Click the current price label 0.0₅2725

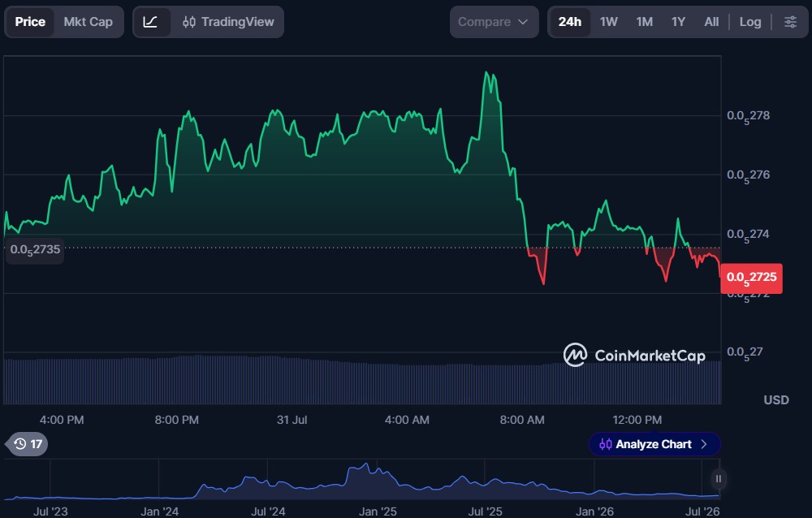pos(751,278)
